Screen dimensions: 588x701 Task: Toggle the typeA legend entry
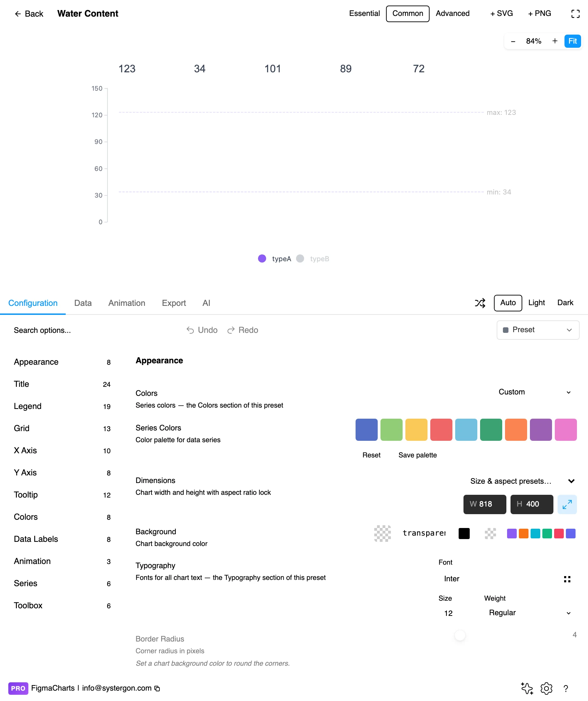tap(275, 258)
